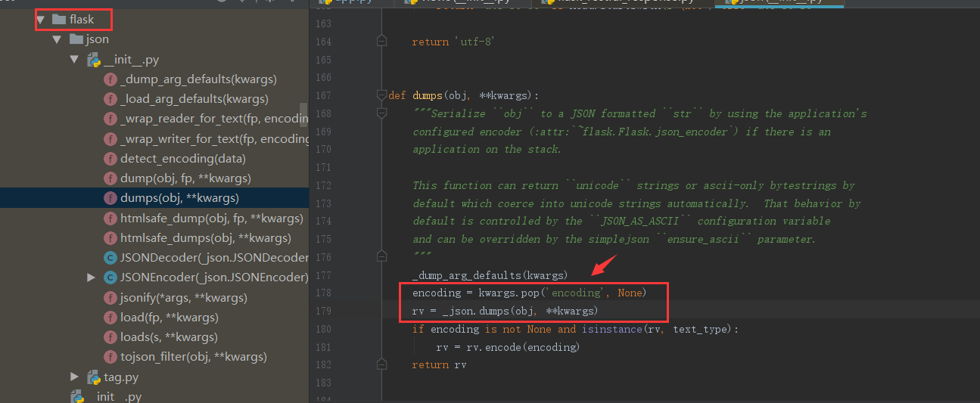Click the class icon beside JSONDecoder
The height and width of the screenshot is (403, 980).
point(110,258)
